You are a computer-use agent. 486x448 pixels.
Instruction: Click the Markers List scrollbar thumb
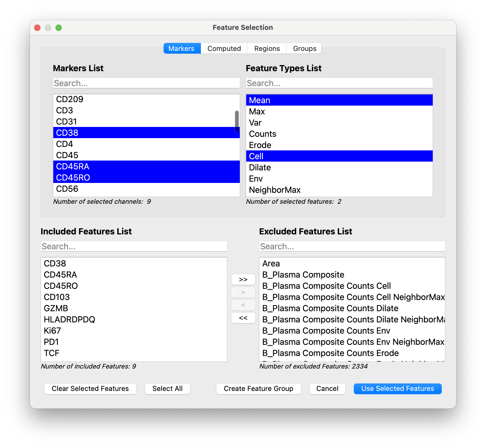click(x=236, y=121)
